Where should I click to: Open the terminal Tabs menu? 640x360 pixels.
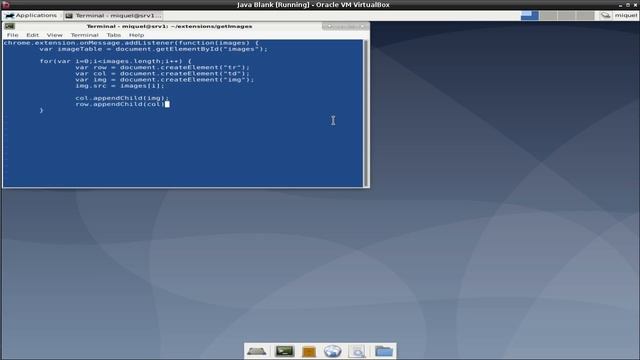click(x=114, y=35)
